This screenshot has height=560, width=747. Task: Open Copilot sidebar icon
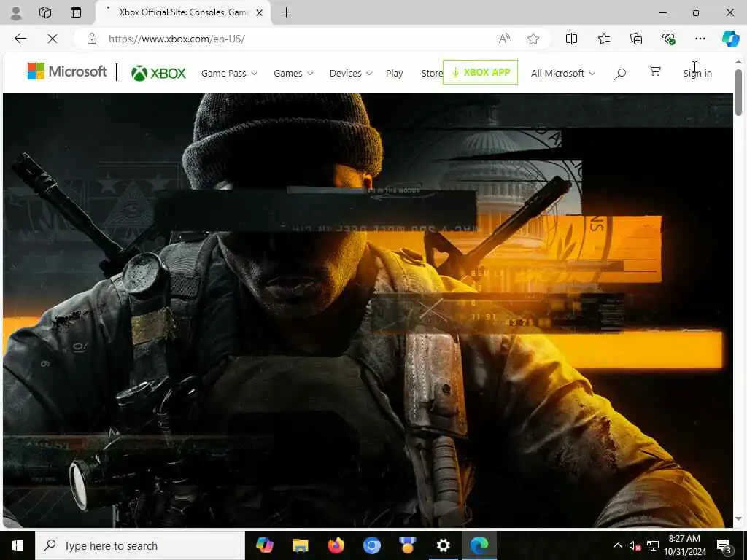(730, 39)
